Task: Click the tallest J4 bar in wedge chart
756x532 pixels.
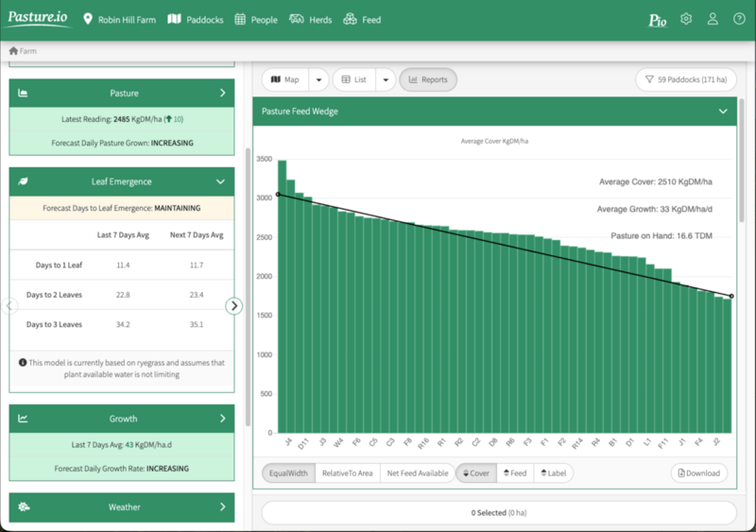Action: (x=282, y=297)
